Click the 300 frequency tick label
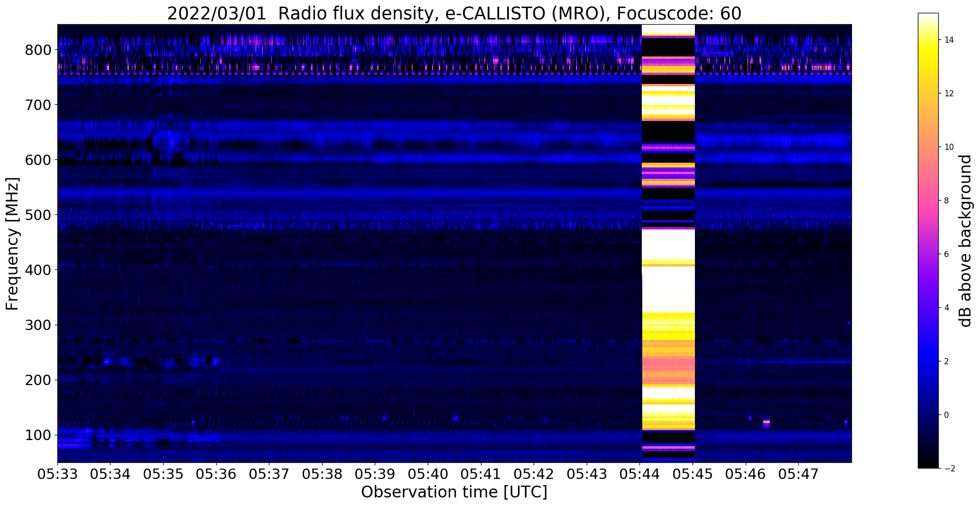Image resolution: width=980 pixels, height=506 pixels. pyautogui.click(x=39, y=325)
